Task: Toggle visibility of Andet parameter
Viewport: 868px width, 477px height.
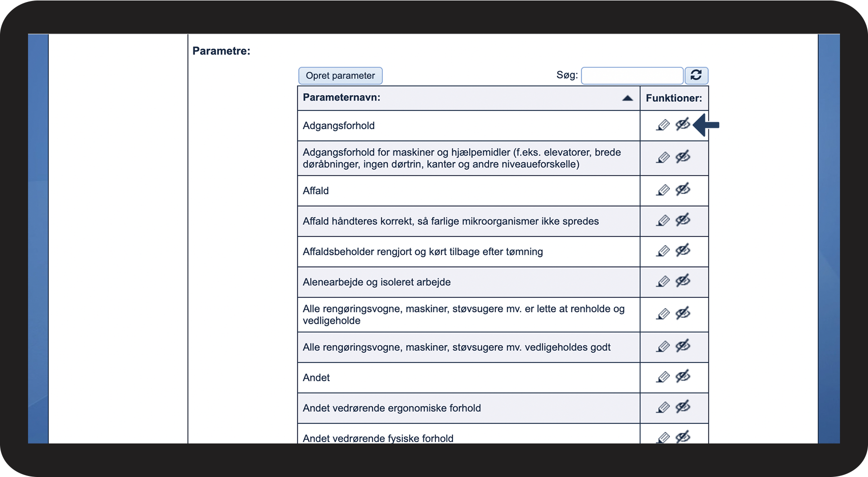Action: 683,376
